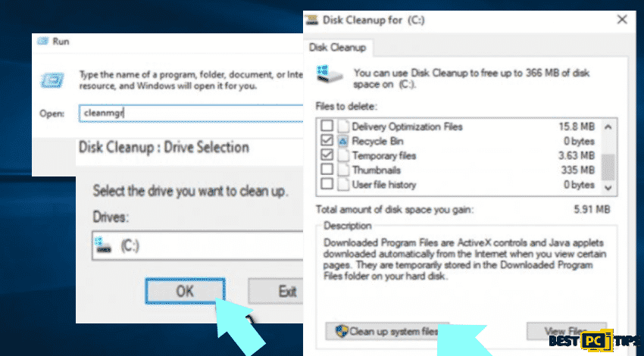The height and width of the screenshot is (356, 644).
Task: Click the Temporary files file icon
Action: click(x=342, y=155)
